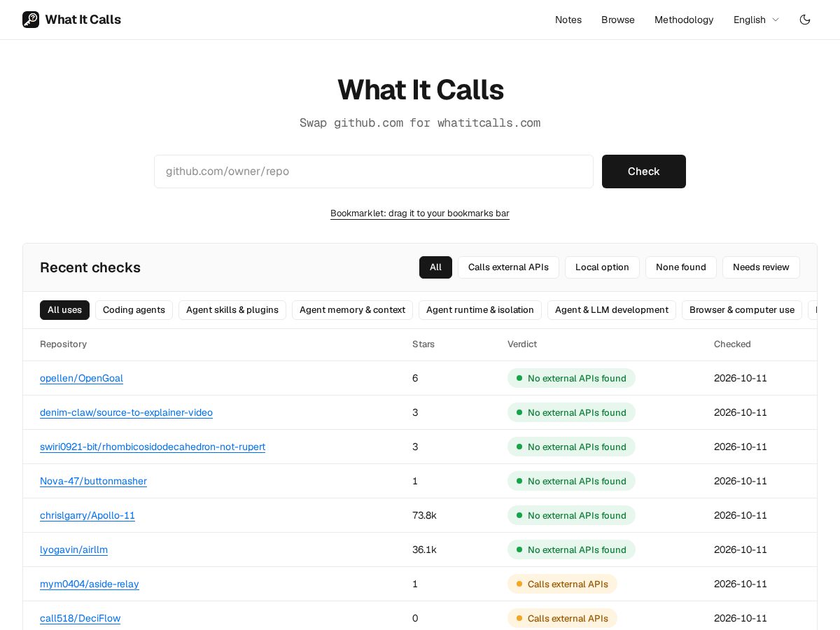The image size is (840, 630).
Task: Open the mym0404/aside-relay link
Action: click(90, 584)
